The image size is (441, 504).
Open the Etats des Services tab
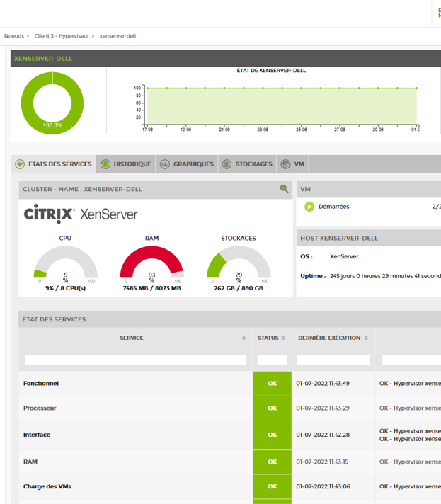pos(53,164)
